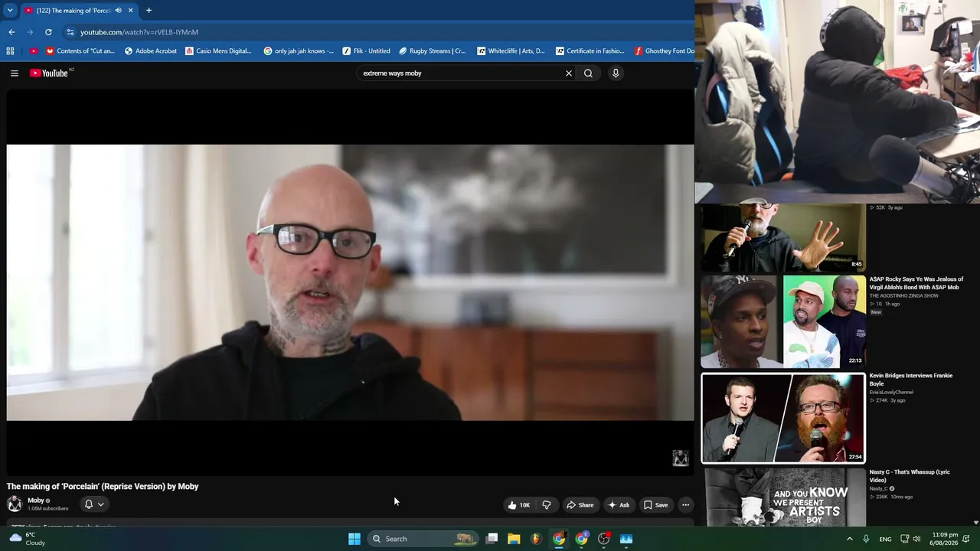Switch to the active Chrome taskbar window
The image size is (980, 551).
[x=559, y=539]
